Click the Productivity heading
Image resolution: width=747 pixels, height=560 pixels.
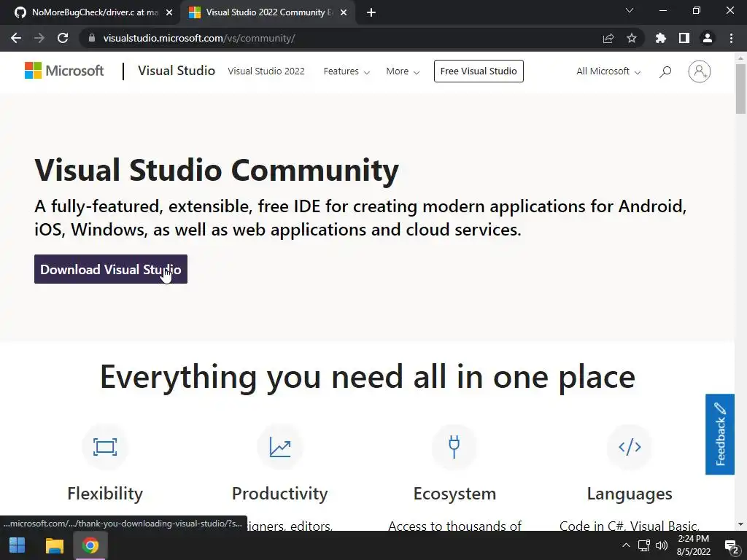click(x=280, y=494)
